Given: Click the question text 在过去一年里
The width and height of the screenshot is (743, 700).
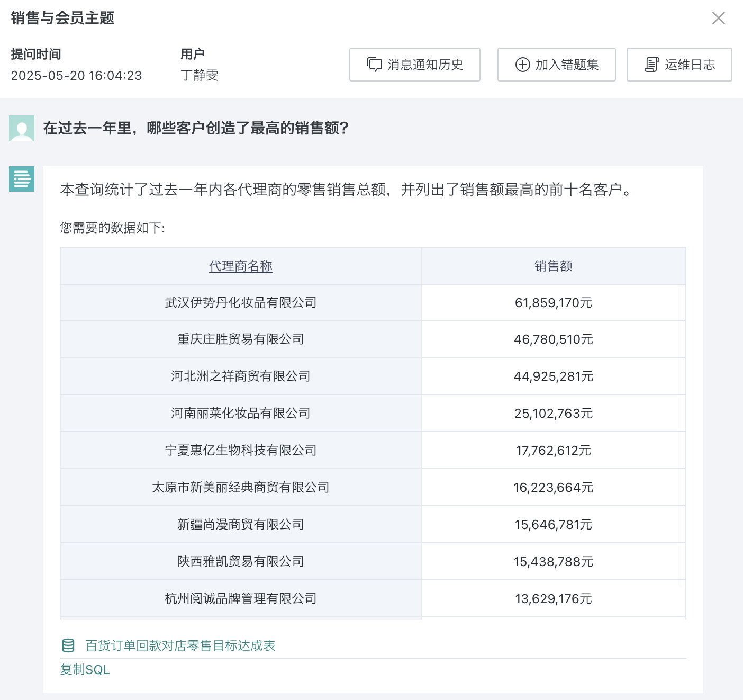Looking at the screenshot, I should [87, 128].
